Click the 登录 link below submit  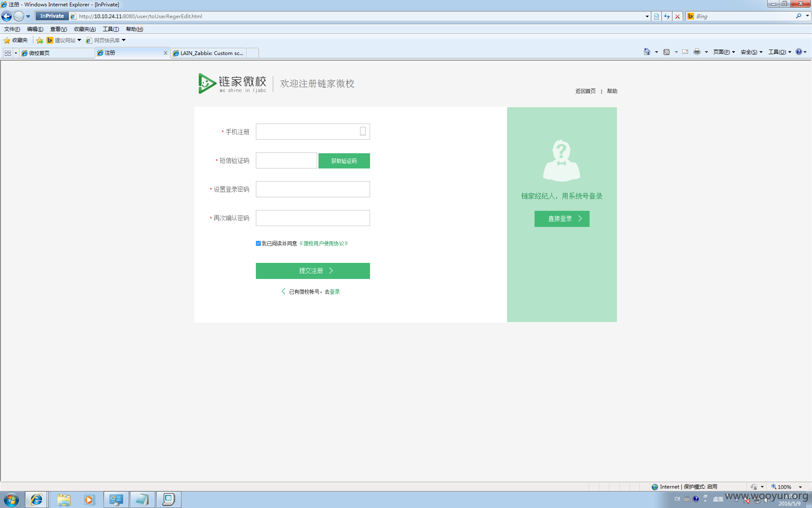[x=335, y=292]
